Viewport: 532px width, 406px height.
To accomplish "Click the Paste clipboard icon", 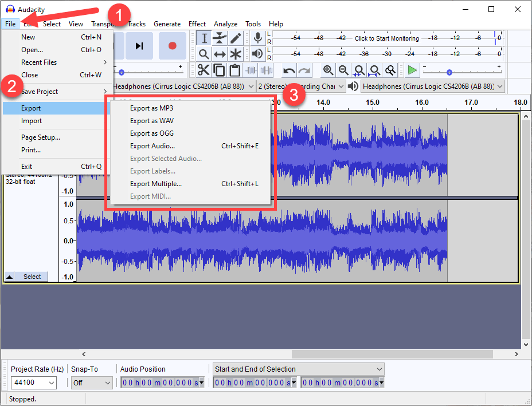I will [x=235, y=70].
